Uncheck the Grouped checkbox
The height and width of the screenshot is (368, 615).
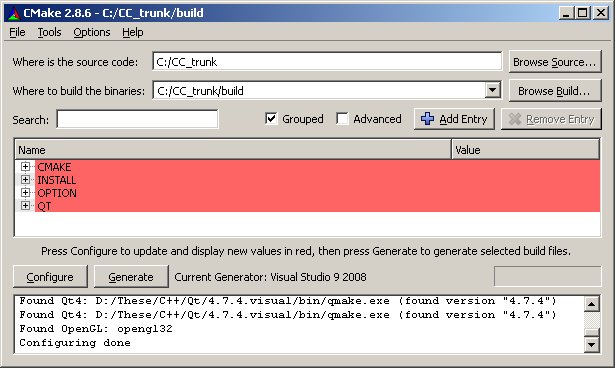pyautogui.click(x=271, y=118)
